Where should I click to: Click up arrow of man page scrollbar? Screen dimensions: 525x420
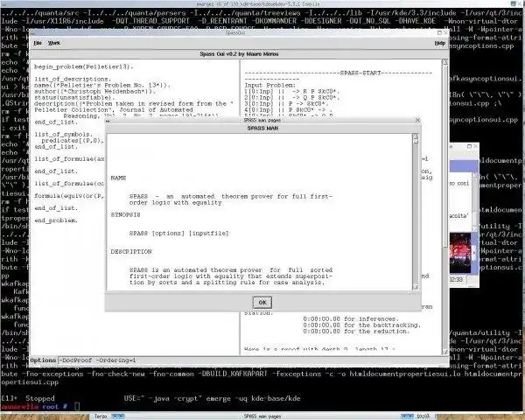click(416, 136)
